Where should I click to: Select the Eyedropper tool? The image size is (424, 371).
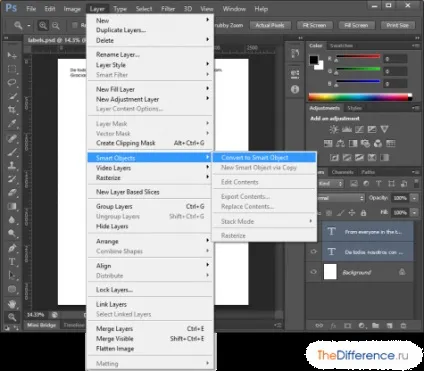12,124
